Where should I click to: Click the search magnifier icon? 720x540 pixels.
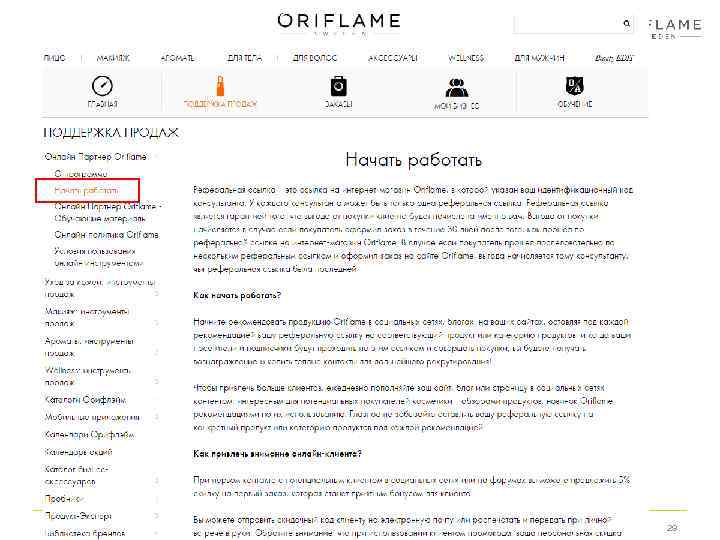tap(627, 23)
